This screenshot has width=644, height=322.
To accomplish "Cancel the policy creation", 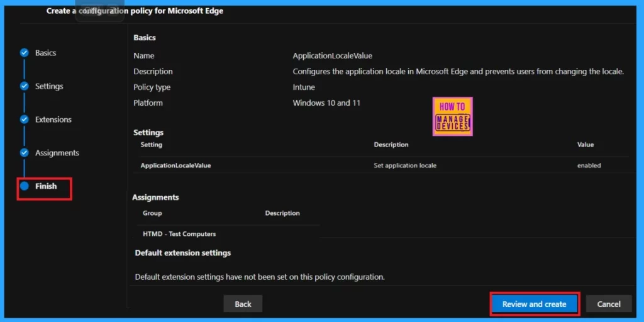I will click(609, 304).
